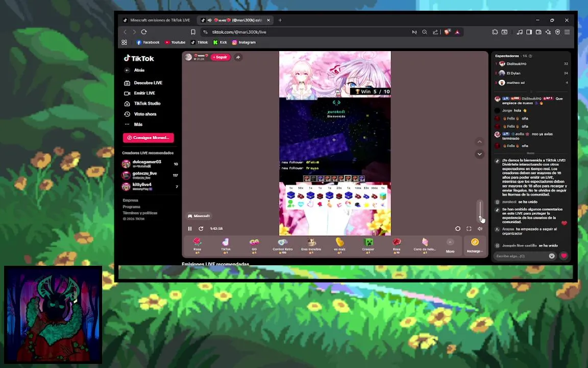The height and width of the screenshot is (368, 588).
Task: Click the Minecraft game tag
Action: (x=199, y=216)
